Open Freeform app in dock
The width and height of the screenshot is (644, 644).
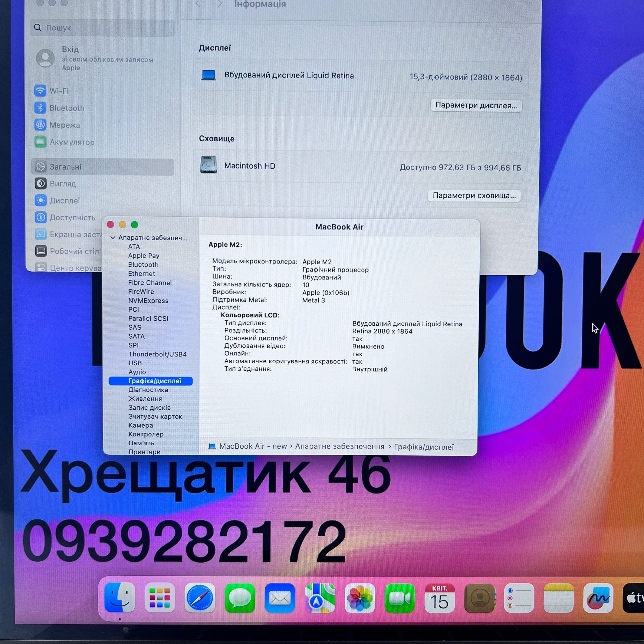coord(598,598)
